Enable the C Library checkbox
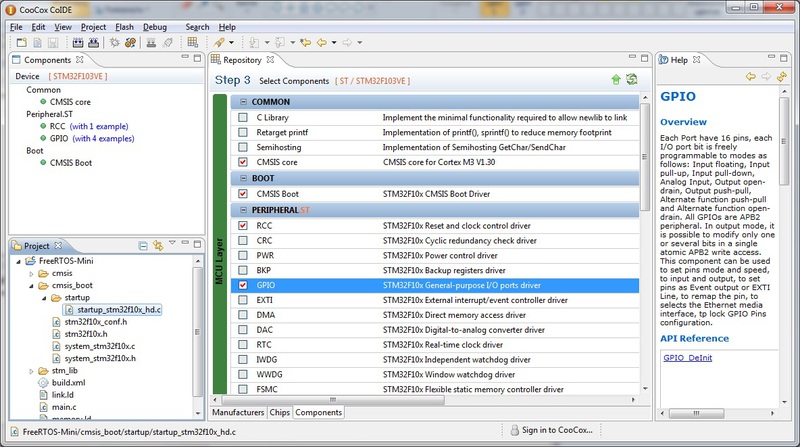Screen dimensions: 800x447 pyautogui.click(x=243, y=117)
